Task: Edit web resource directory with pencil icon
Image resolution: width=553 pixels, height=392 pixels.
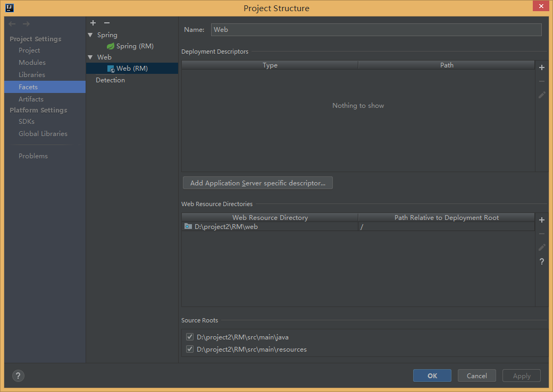Action: 542,248
